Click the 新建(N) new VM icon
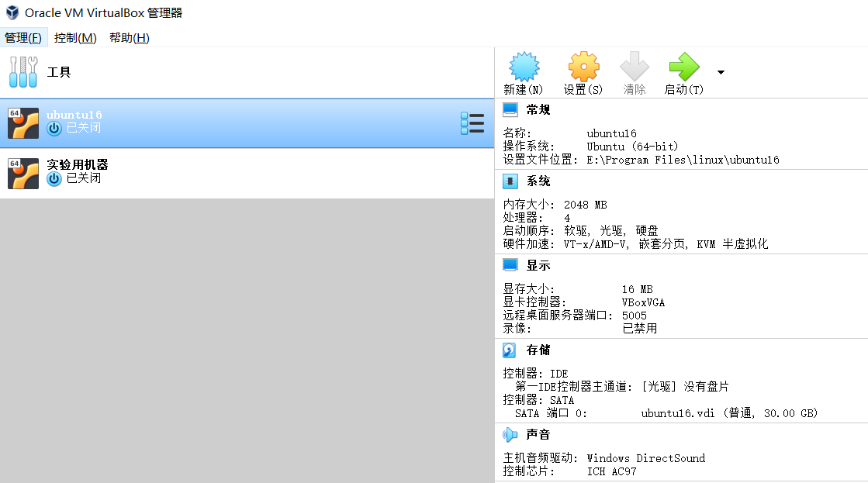This screenshot has width=868, height=483. click(523, 67)
